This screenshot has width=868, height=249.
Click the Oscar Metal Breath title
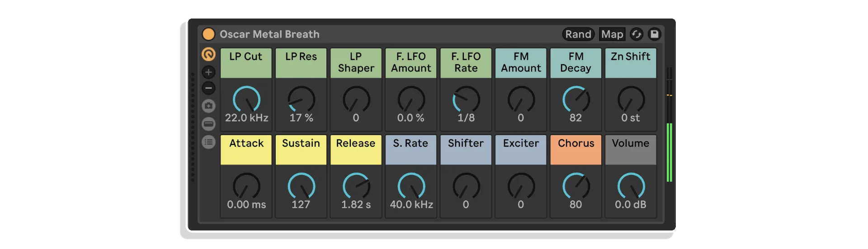click(x=269, y=34)
